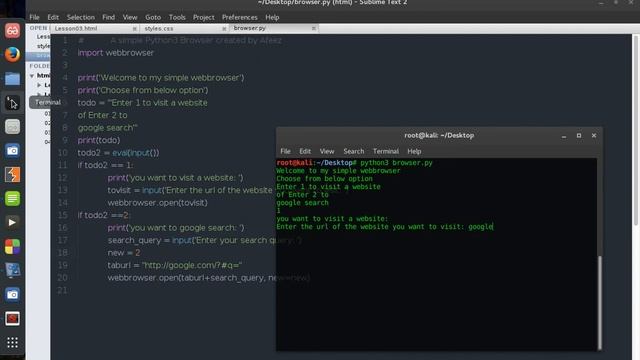Open the Project menu
The height and width of the screenshot is (360, 640).
tap(204, 17)
